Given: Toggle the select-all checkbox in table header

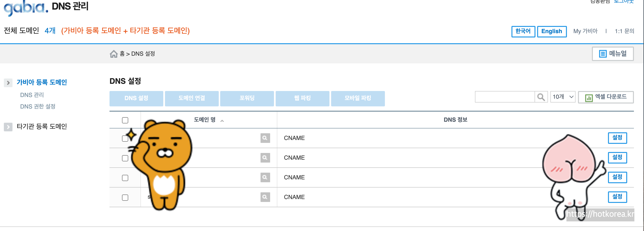Looking at the screenshot, I should pos(125,120).
